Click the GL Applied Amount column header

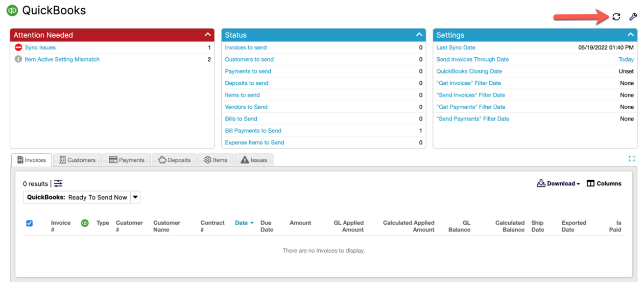tap(349, 226)
